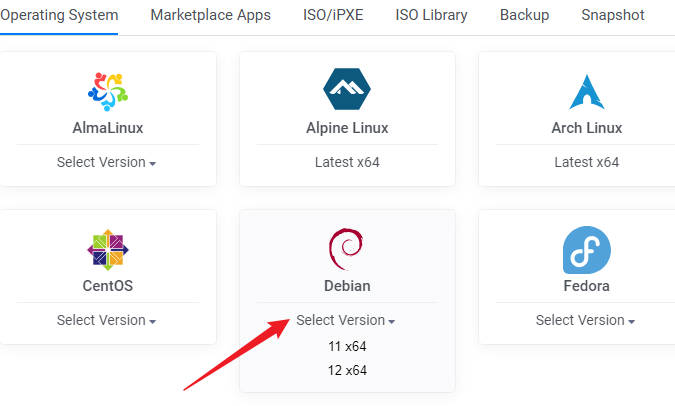Click the Fedora name label
The image size is (675, 406).
point(587,286)
